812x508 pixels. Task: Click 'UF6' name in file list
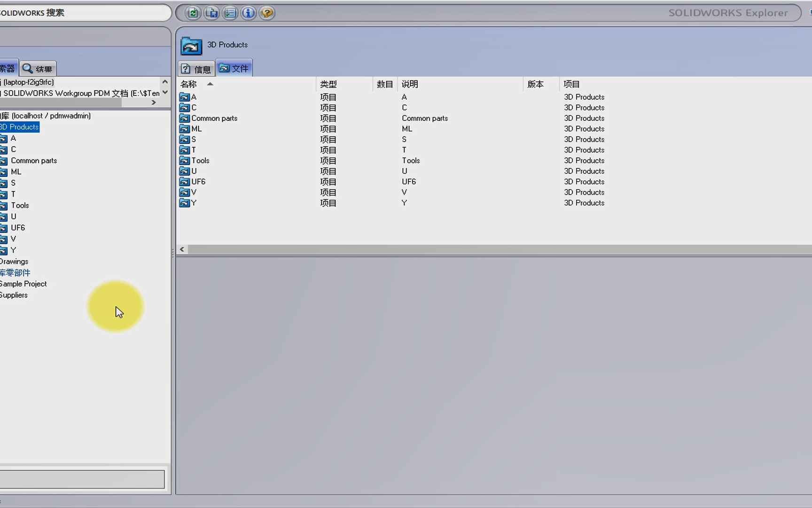click(x=198, y=182)
